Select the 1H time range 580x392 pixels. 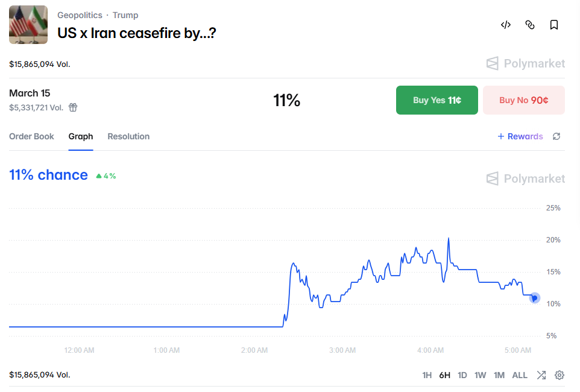point(427,375)
